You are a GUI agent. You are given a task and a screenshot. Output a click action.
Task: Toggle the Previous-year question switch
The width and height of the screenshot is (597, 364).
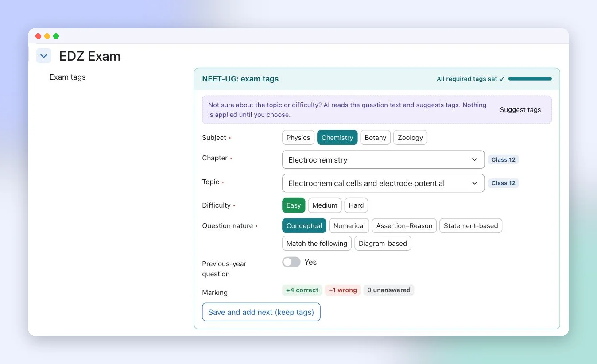pos(291,262)
